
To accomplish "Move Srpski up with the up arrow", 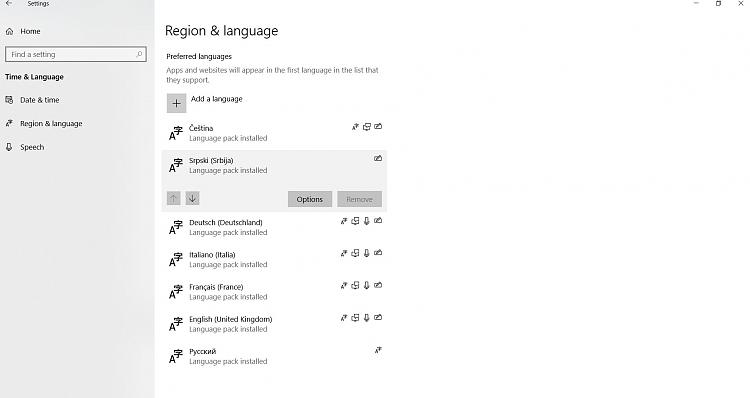I will (174, 198).
